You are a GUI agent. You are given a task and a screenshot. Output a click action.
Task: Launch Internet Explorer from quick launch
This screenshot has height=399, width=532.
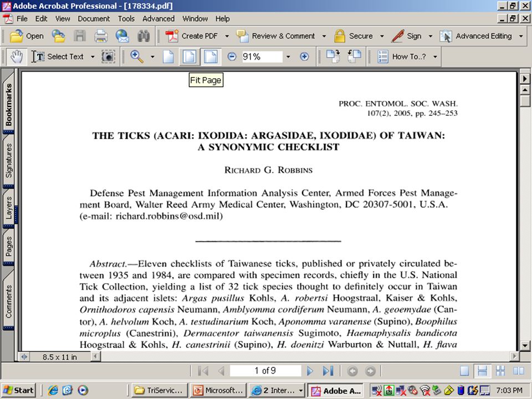(53, 391)
